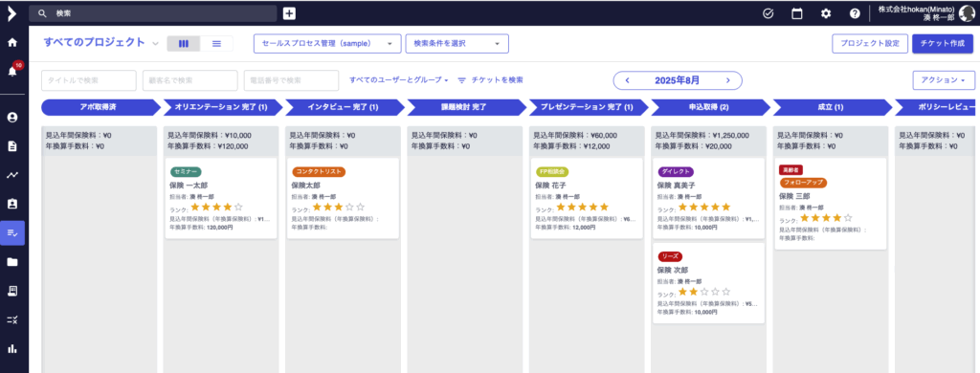Viewport: 980px width, 373px height.
Task: Open the person account sidebar icon
Action: click(12, 117)
